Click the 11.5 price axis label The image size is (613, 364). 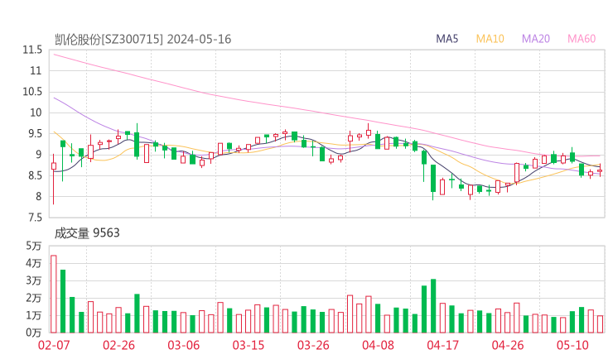32,50
